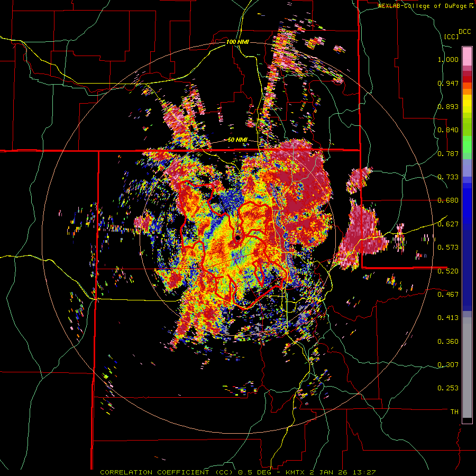Select the 0.520 legend value

pos(448,271)
